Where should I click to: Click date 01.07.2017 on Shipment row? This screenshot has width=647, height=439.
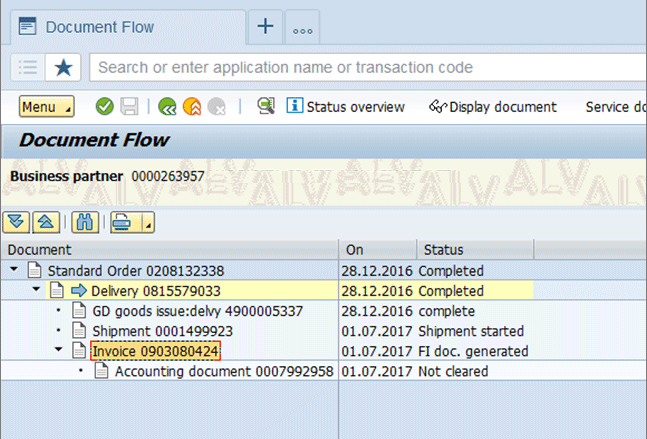point(377,331)
